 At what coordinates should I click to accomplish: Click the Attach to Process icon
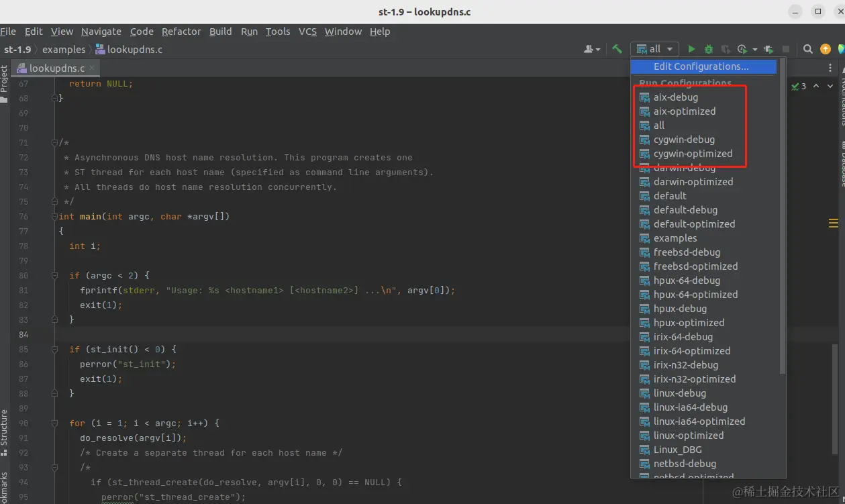pos(768,49)
